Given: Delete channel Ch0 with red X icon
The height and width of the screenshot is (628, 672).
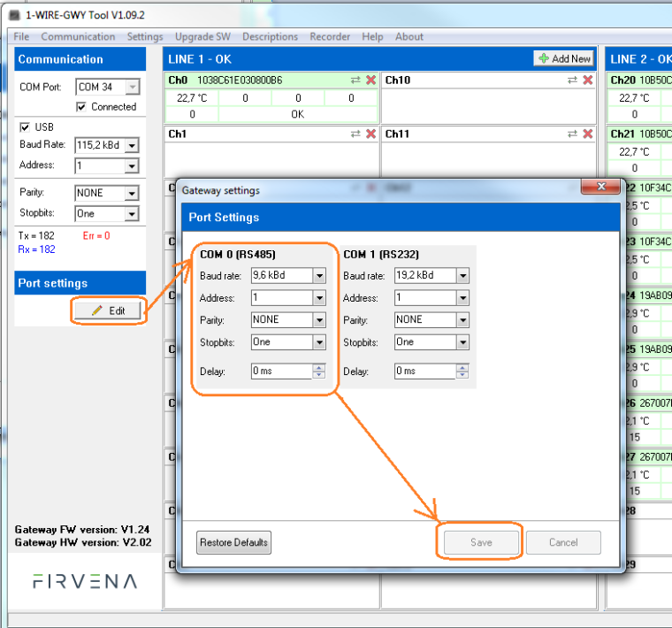Looking at the screenshot, I should [371, 80].
